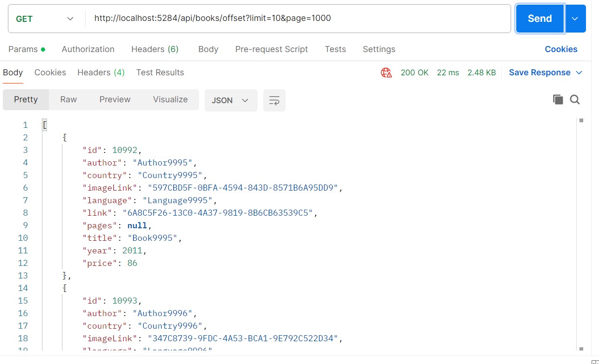Search the response with magnifier icon
Image resolution: width=599 pixels, height=364 pixels.
coord(575,99)
